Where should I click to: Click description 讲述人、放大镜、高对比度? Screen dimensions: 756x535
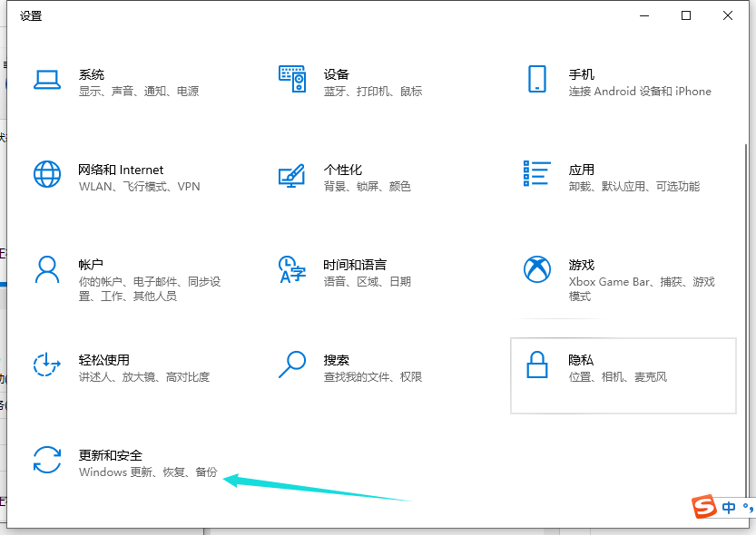coord(144,376)
